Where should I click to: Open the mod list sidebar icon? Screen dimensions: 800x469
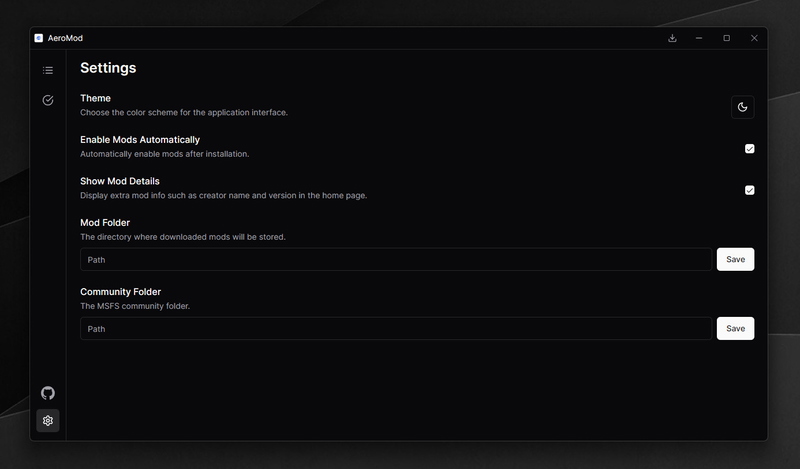(x=48, y=70)
